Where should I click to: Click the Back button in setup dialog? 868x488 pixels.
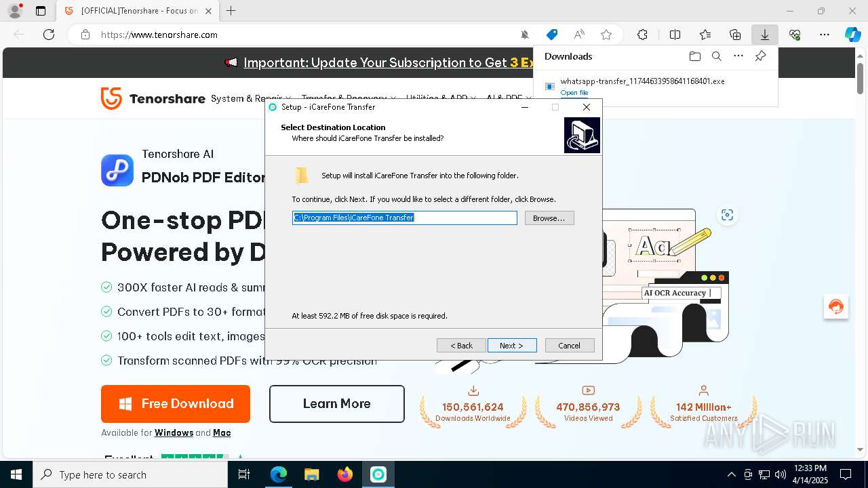tap(461, 345)
